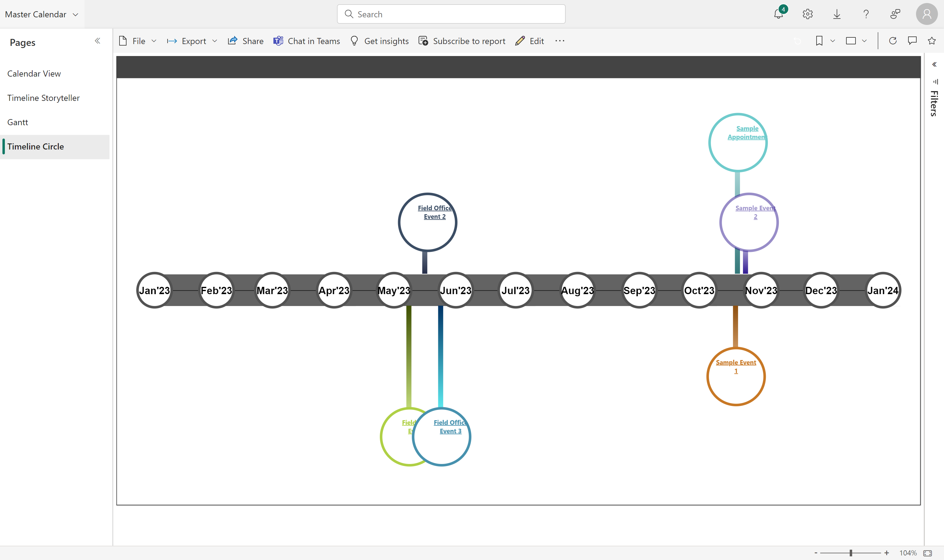
Task: Open the Export menu dropdown
Action: pyautogui.click(x=192, y=41)
